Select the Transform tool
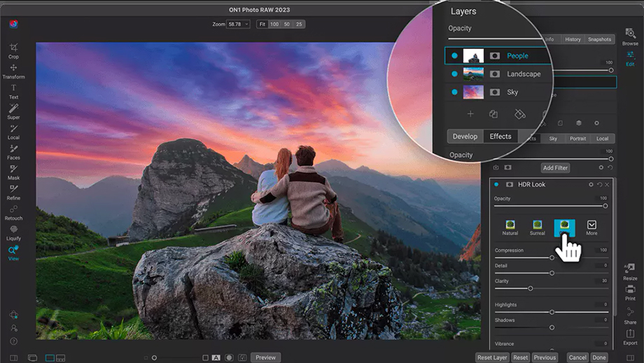The width and height of the screenshot is (644, 363). (13, 71)
